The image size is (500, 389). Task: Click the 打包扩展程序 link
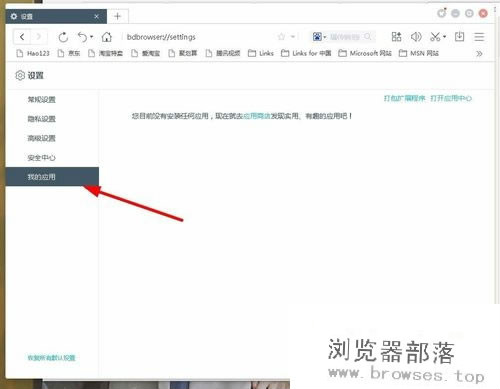[404, 98]
